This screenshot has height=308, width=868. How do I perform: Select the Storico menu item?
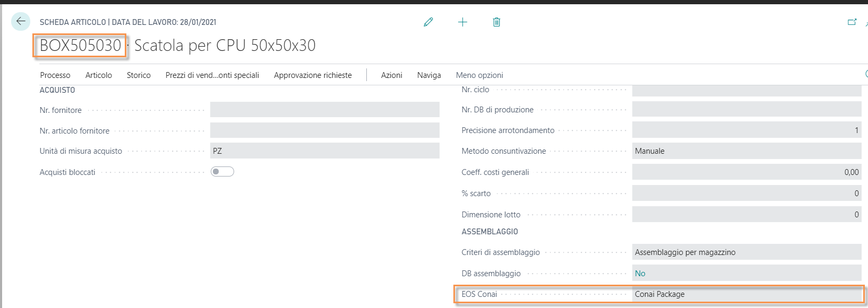point(139,75)
